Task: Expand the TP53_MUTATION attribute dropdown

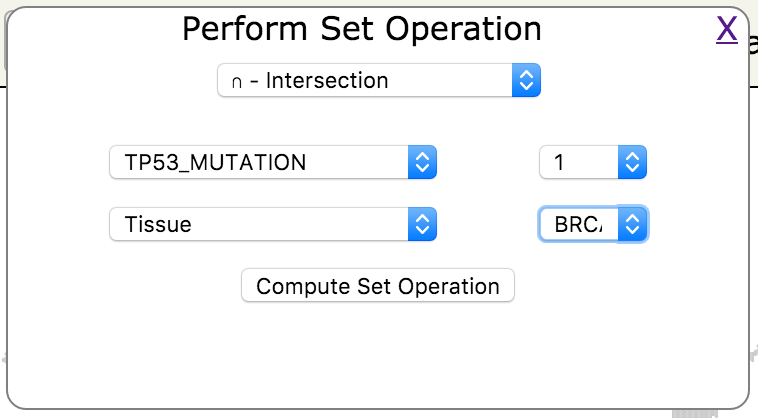Action: point(272,162)
